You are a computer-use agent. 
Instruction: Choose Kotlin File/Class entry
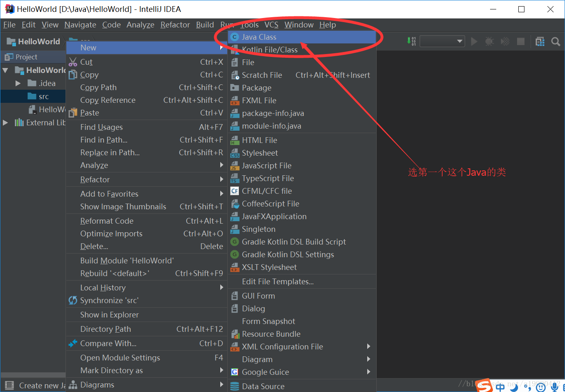click(x=302, y=50)
